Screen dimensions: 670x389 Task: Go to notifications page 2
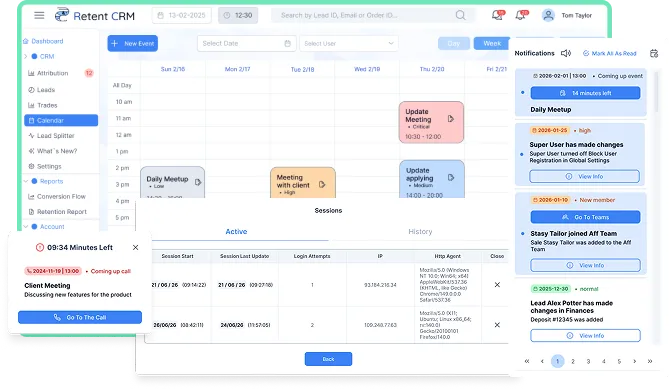coord(573,361)
